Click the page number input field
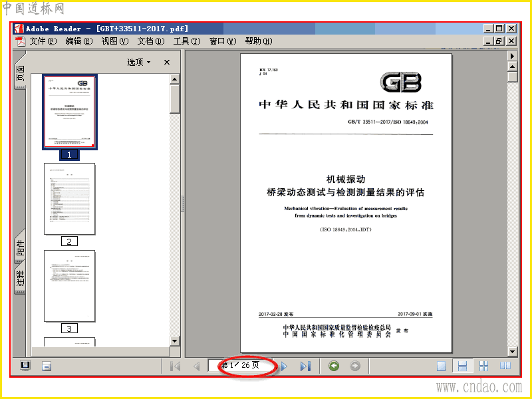Screen dimensions: 532x399 click(241, 365)
